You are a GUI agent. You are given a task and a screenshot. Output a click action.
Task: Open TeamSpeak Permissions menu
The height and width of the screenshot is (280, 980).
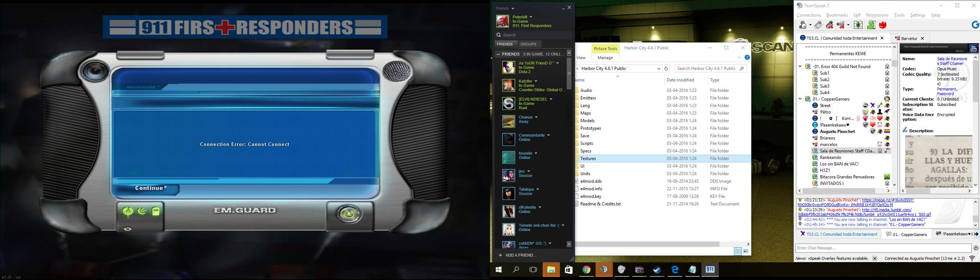tap(877, 15)
